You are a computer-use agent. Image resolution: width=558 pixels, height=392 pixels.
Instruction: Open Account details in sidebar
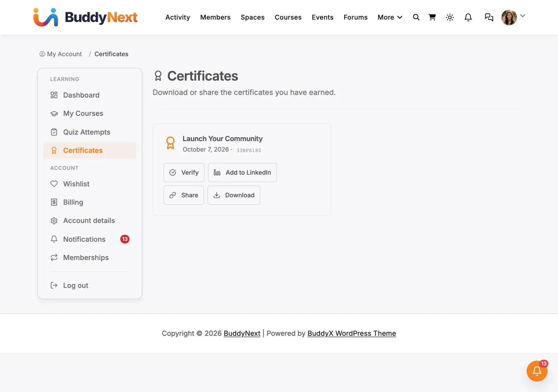[90, 221]
